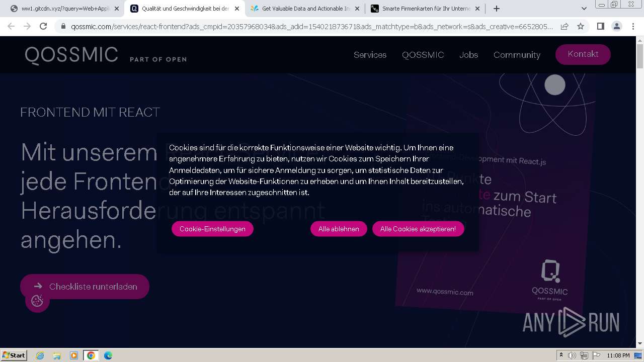Open Microsoft Edge from taskbar
Image resolution: width=644 pixels, height=362 pixels.
108,355
